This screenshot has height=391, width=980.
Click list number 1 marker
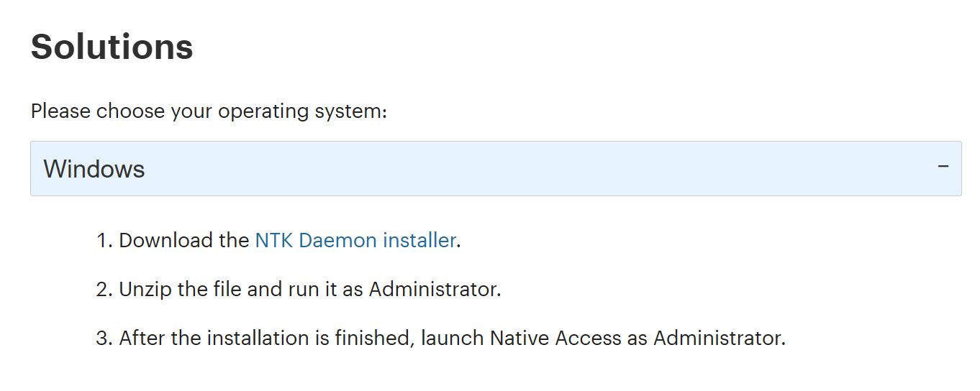click(x=104, y=240)
